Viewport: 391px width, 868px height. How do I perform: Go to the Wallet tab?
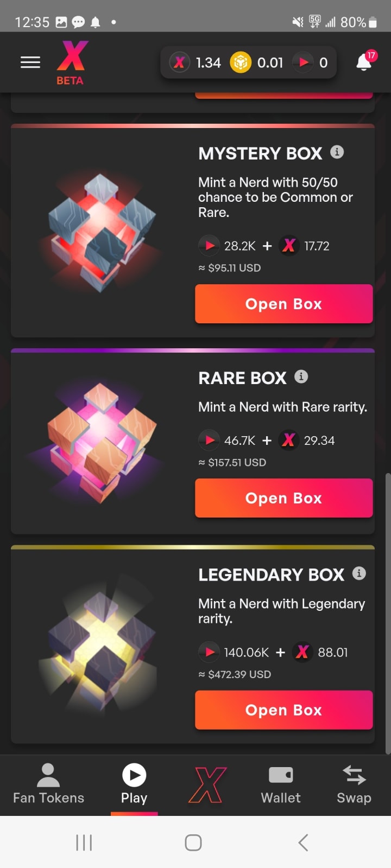tap(281, 784)
